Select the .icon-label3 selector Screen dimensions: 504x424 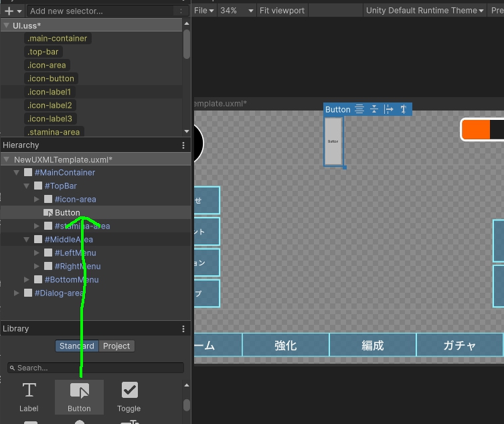50,119
